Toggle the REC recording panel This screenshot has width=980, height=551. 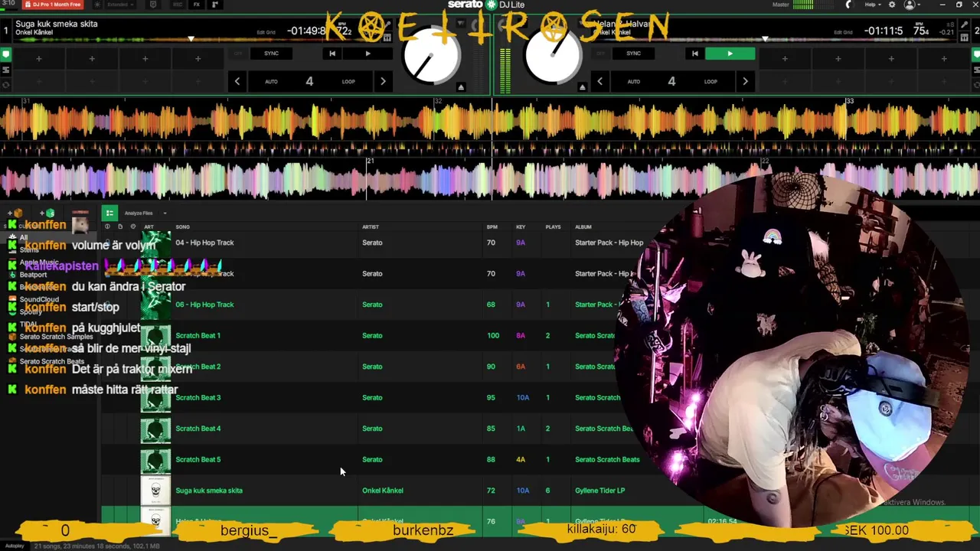178,5
